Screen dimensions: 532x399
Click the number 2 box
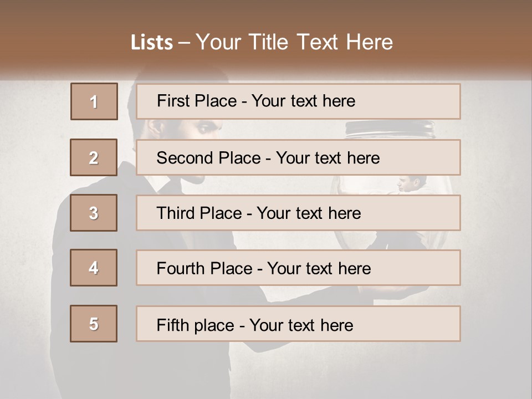click(94, 157)
